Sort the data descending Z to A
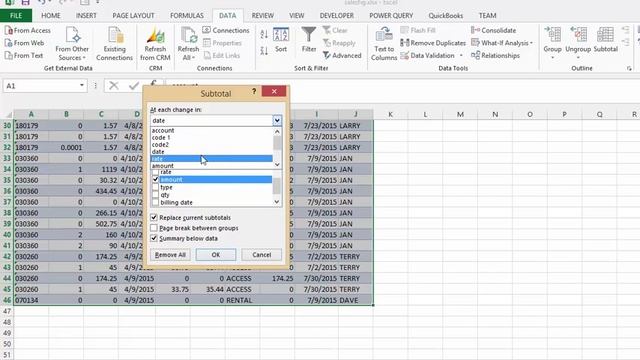Viewport: 640px width, 360px height. [264, 51]
